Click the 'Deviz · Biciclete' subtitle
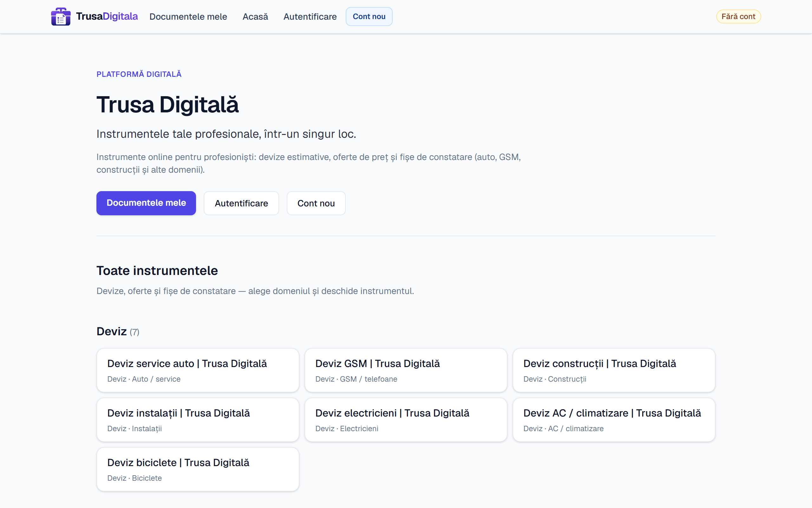The image size is (812, 508). click(x=134, y=478)
